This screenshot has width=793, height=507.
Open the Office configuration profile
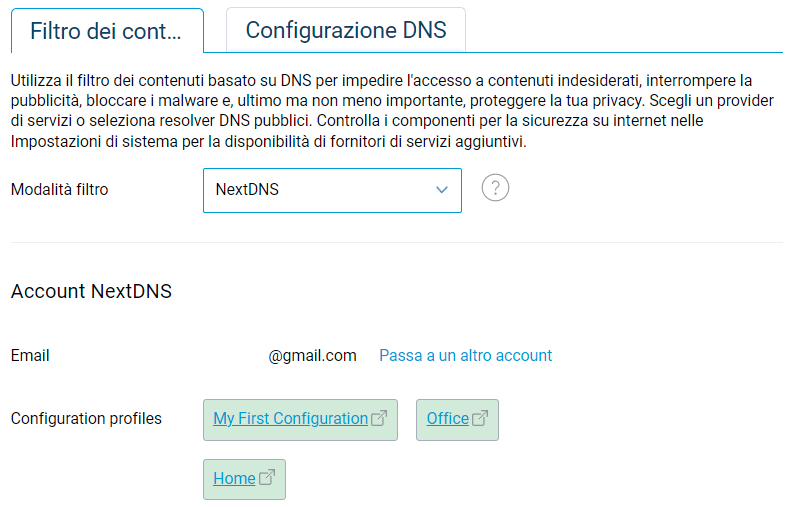tap(447, 419)
